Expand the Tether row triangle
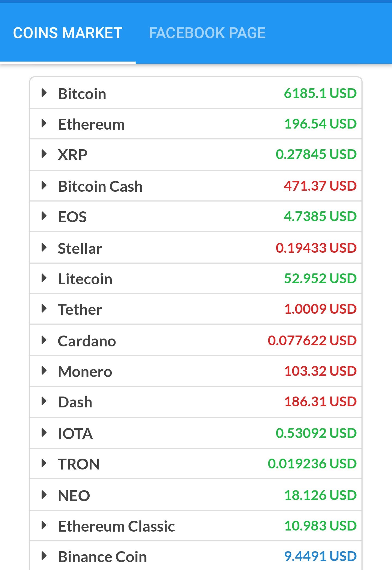 pos(44,309)
